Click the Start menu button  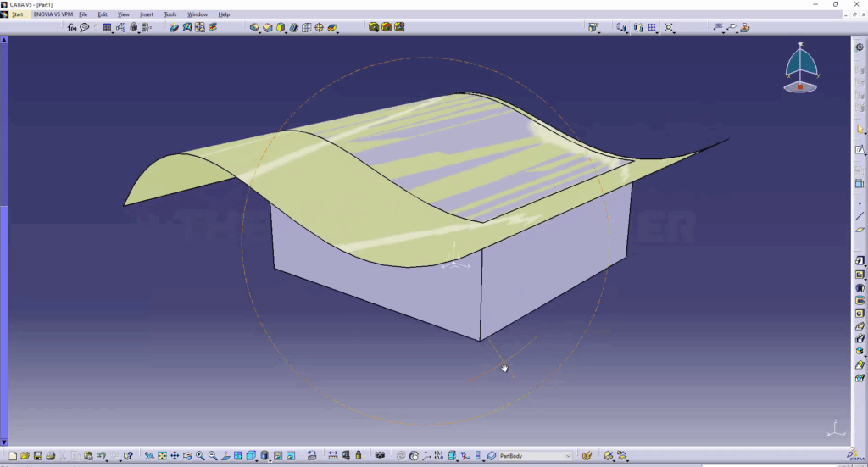[x=17, y=14]
